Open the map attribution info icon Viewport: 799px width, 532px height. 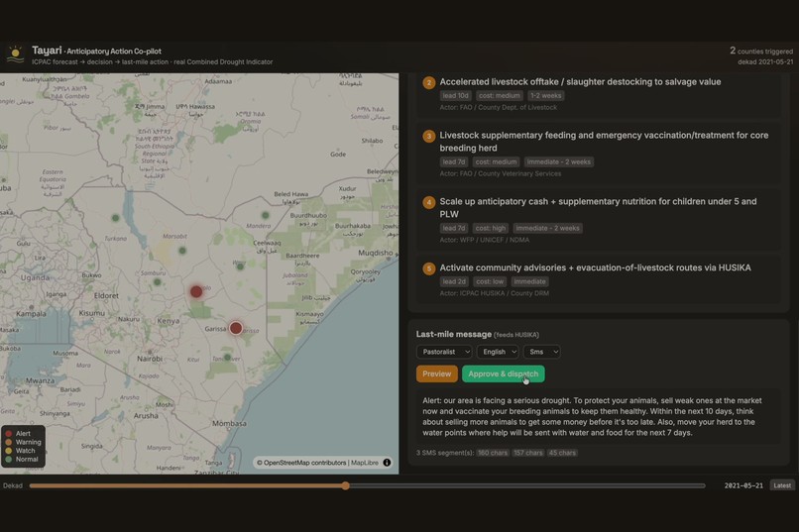pyautogui.click(x=387, y=463)
